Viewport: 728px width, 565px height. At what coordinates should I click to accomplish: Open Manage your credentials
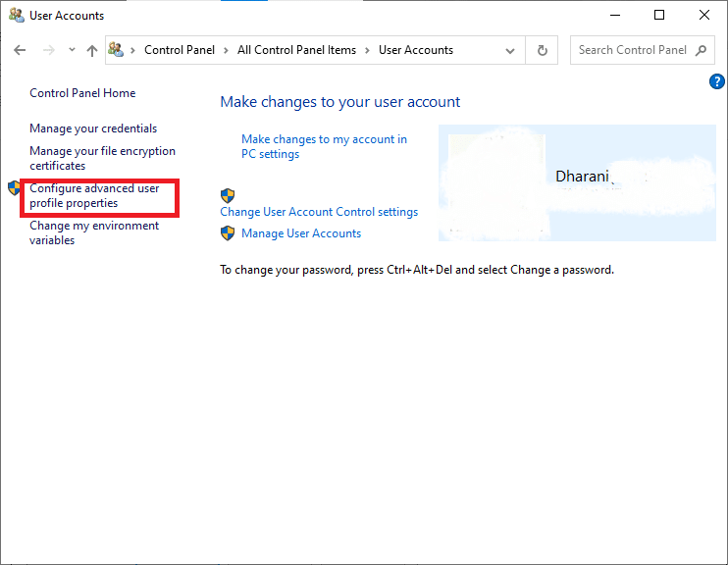point(93,128)
